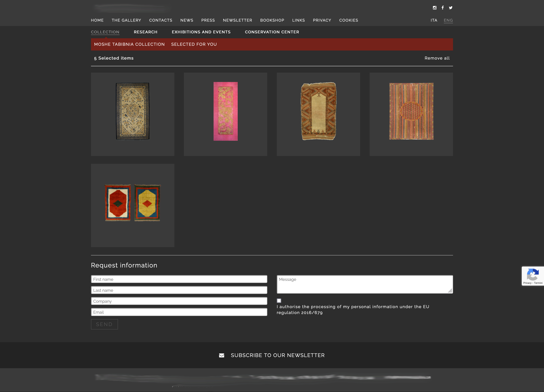
Task: Go to the Bookshop menu item
Action: click(272, 20)
